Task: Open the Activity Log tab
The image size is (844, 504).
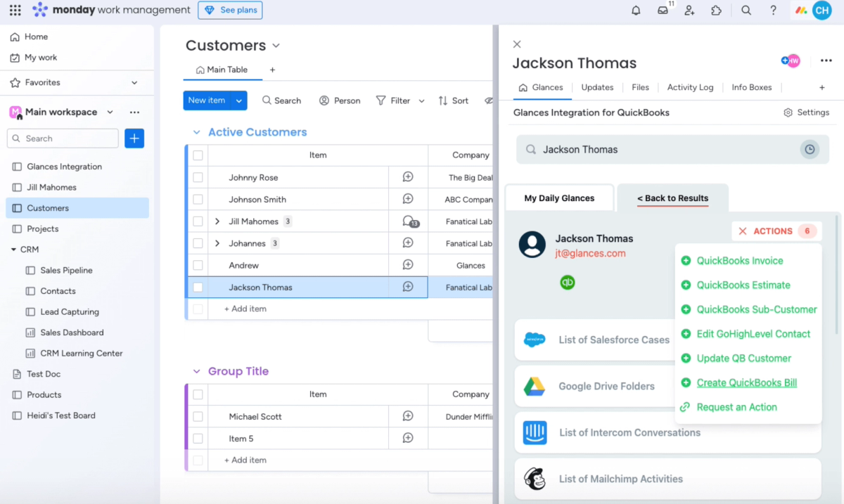Action: 690,88
